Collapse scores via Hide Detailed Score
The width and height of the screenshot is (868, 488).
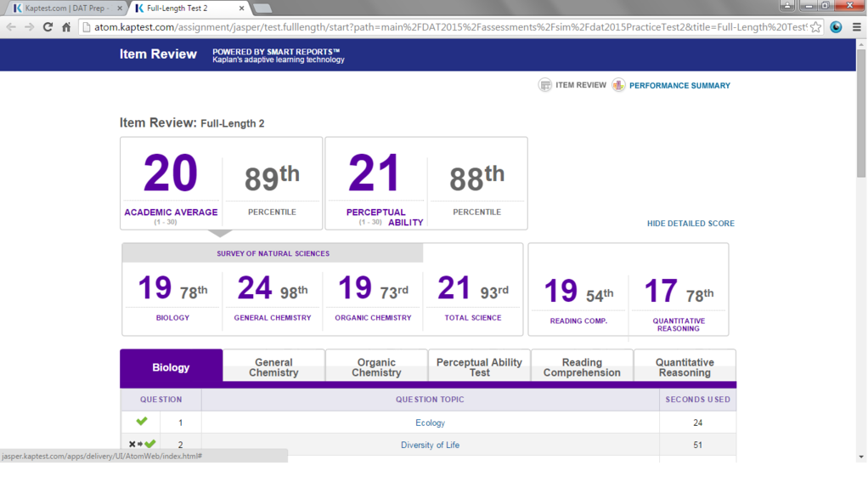[690, 224]
